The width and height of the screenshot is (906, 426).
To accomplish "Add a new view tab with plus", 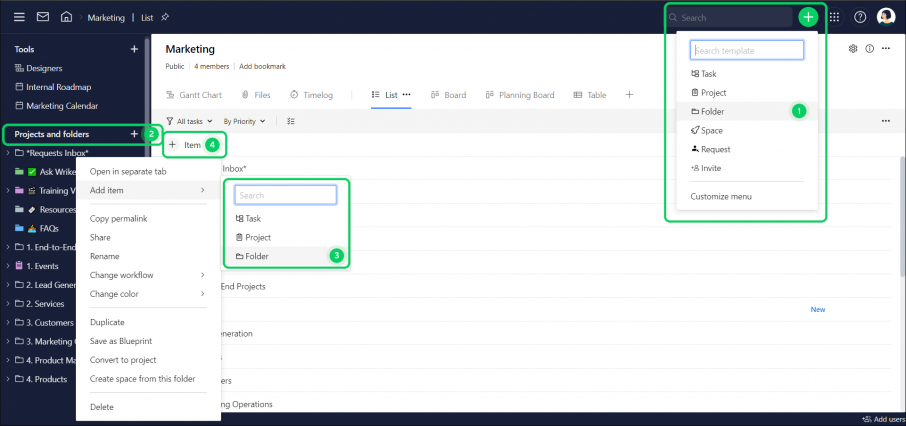I will coord(630,95).
